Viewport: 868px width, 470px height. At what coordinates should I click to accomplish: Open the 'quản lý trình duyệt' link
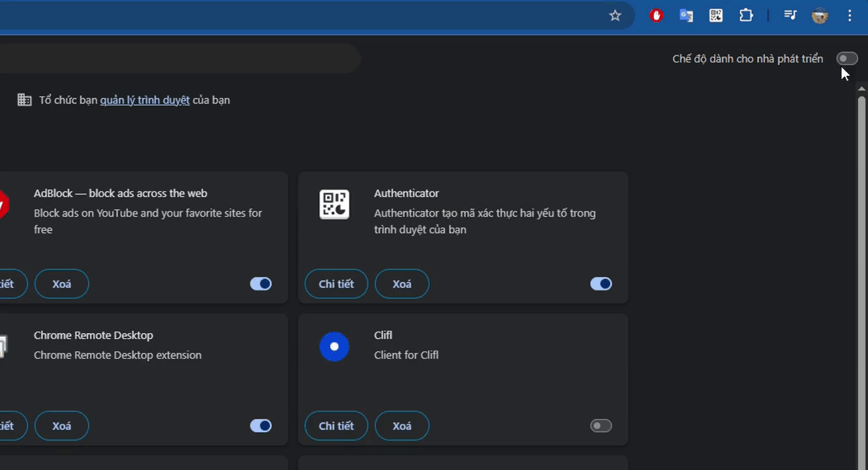pyautogui.click(x=144, y=99)
